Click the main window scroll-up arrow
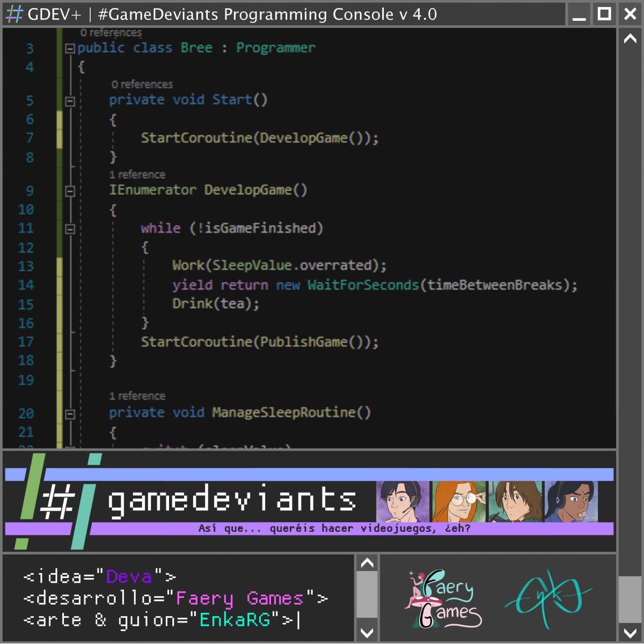 click(x=630, y=39)
